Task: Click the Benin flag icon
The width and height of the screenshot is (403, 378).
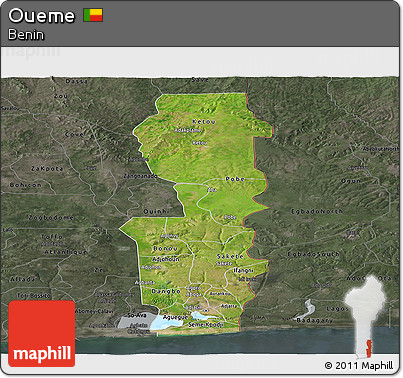Action: [93, 15]
